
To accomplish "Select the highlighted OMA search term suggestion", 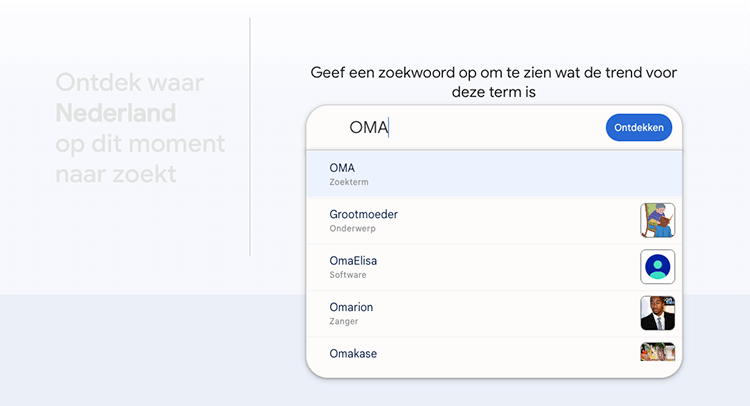I will point(480,174).
